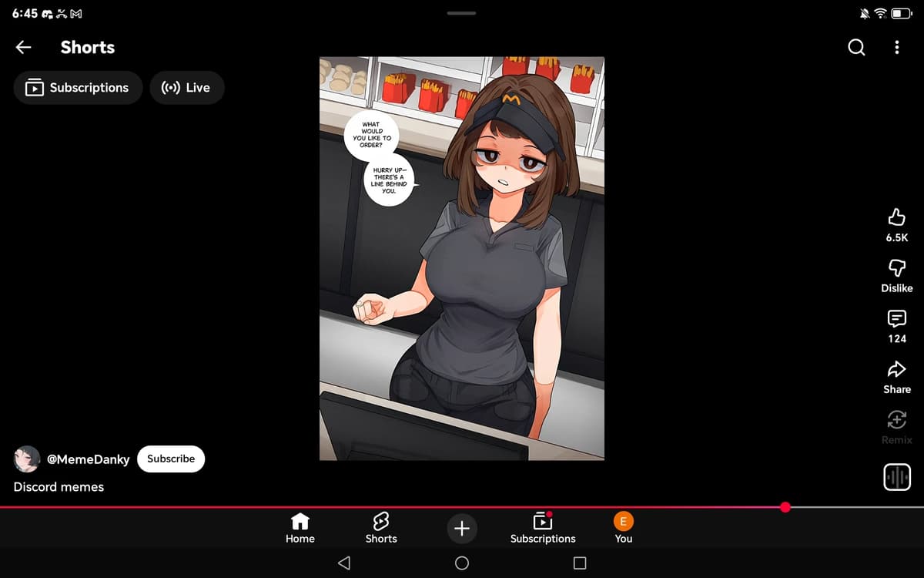Tap the top drag handle pill
924x578 pixels.
pyautogui.click(x=462, y=13)
